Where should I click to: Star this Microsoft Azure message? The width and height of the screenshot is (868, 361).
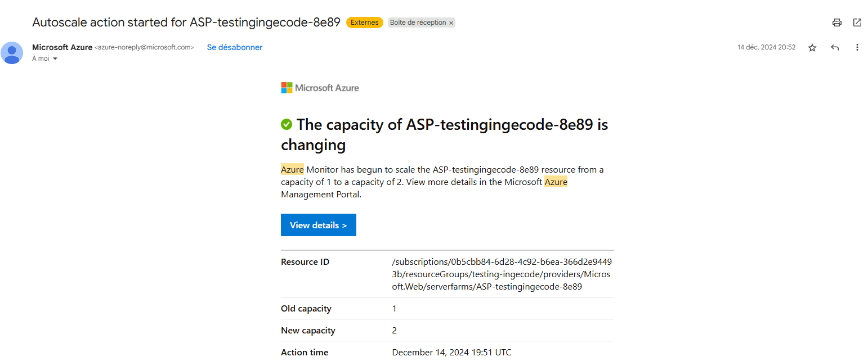coord(812,48)
